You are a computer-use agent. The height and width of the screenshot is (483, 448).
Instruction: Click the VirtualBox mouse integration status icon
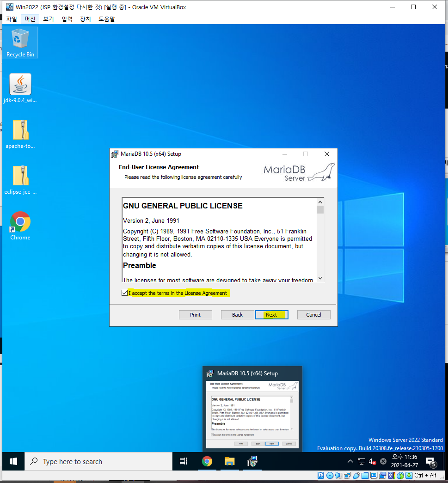click(x=400, y=475)
